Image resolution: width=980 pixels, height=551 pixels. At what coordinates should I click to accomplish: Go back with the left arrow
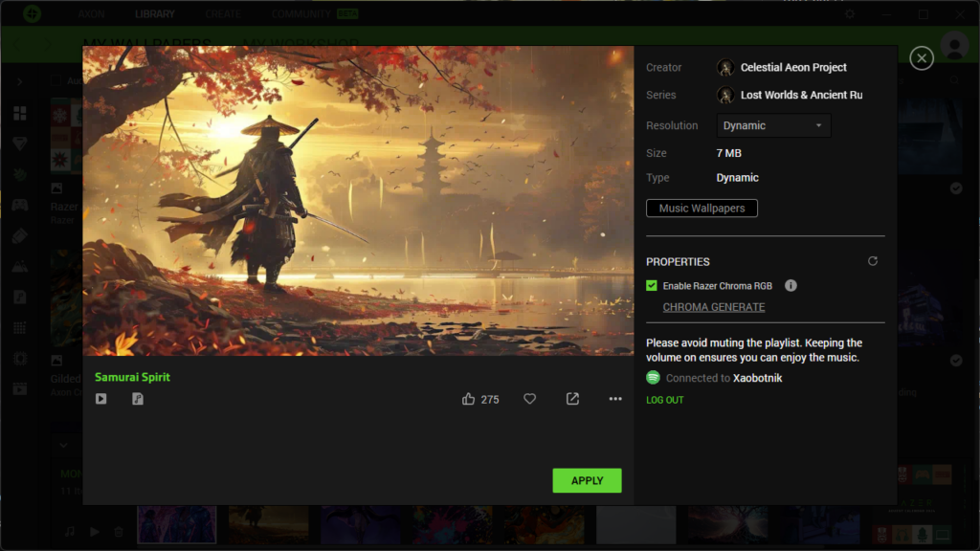pos(17,44)
